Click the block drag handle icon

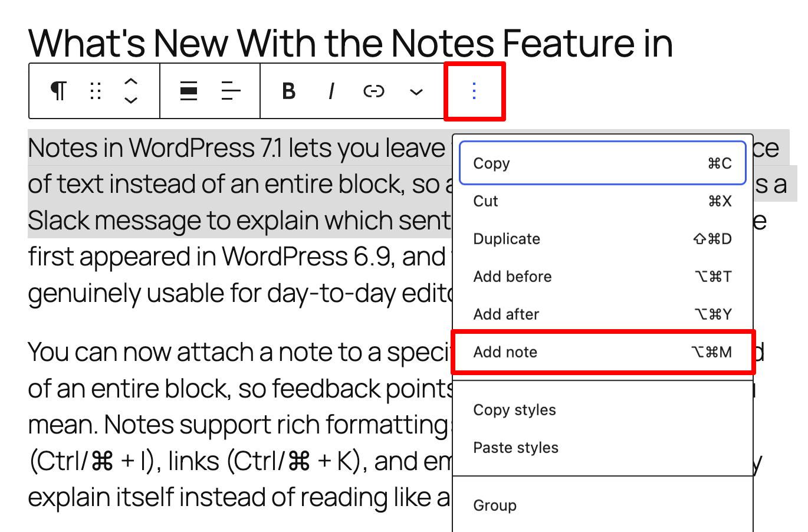(x=96, y=91)
